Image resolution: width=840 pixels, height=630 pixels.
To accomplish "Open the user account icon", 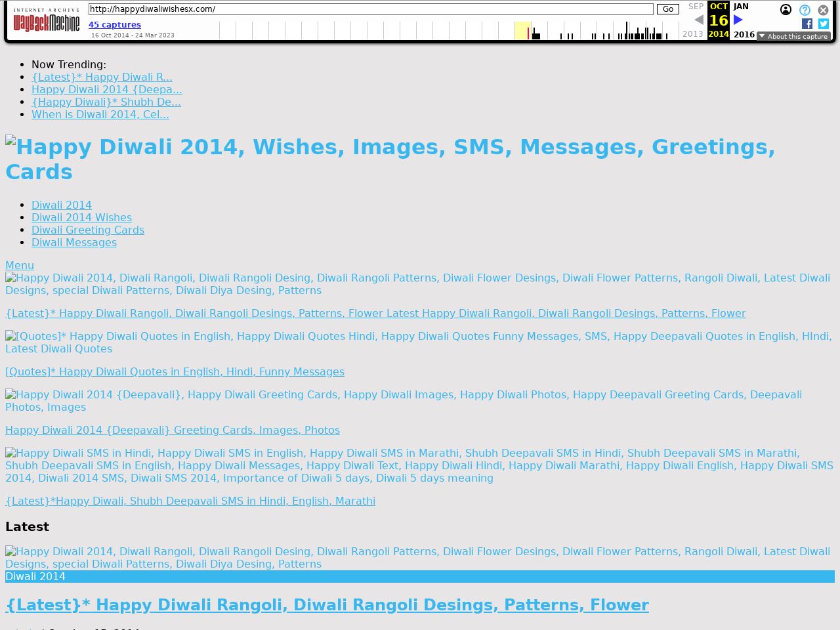I will [786, 10].
